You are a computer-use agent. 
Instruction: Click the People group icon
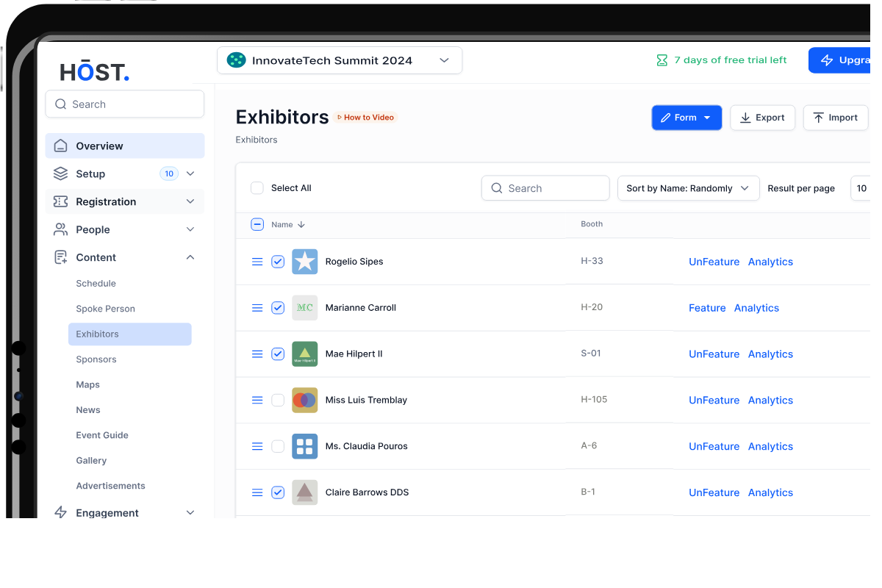[x=61, y=229]
